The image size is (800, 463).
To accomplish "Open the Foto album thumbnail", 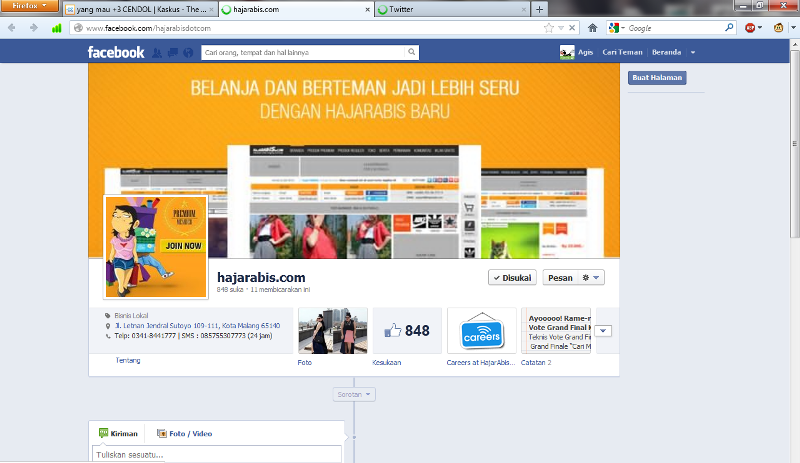I will point(333,331).
